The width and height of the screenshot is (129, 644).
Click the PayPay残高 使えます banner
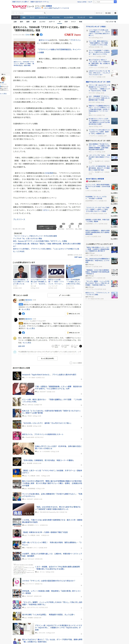(x=93, y=181)
